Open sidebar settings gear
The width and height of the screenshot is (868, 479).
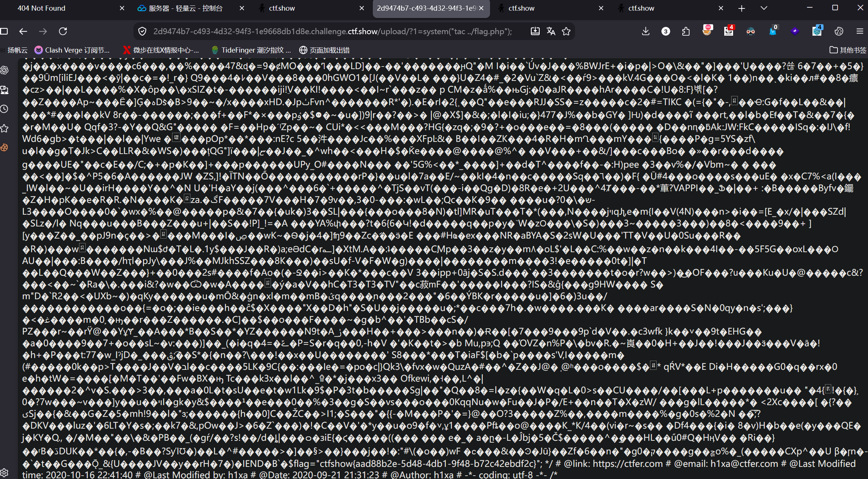click(4, 472)
